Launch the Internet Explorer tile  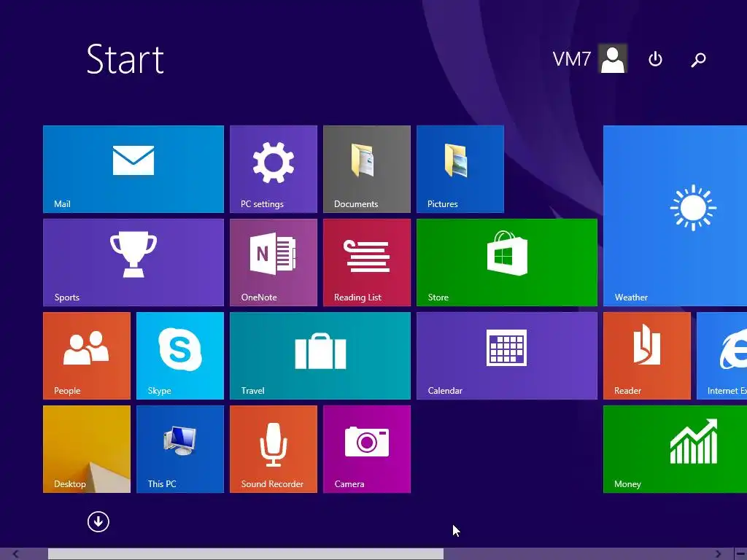tap(721, 356)
